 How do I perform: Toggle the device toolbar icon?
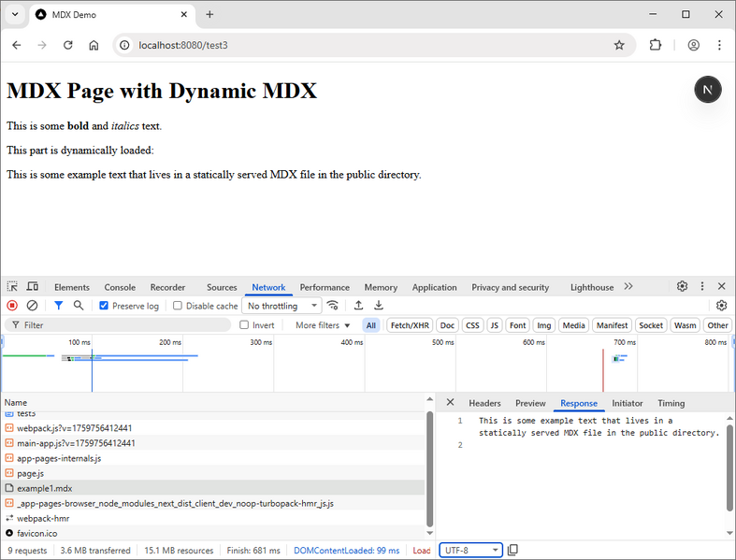tap(33, 287)
